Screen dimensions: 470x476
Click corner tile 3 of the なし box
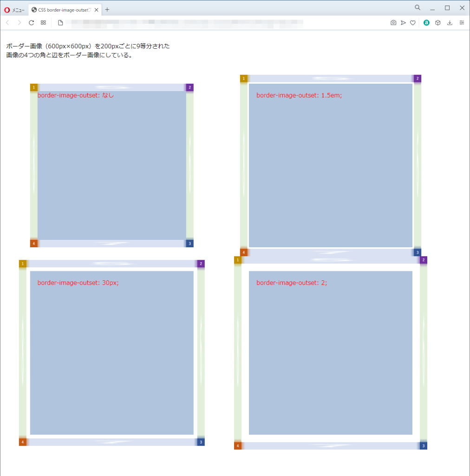click(190, 244)
